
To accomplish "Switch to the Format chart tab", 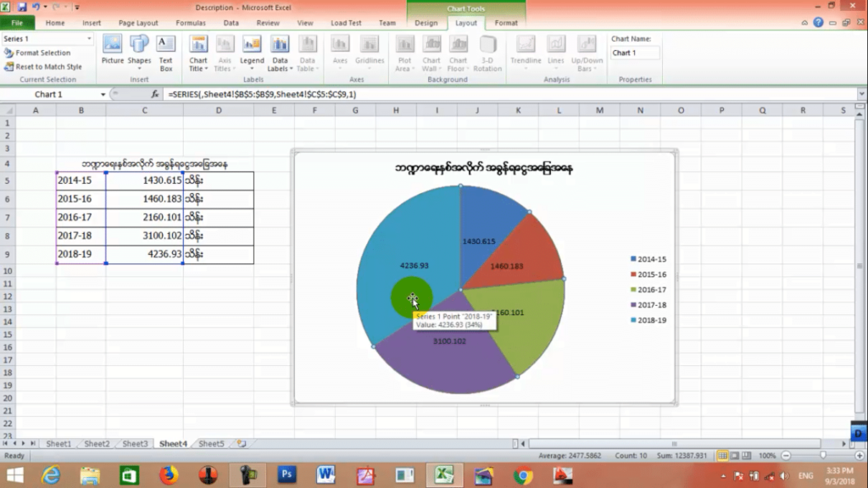I will click(506, 23).
